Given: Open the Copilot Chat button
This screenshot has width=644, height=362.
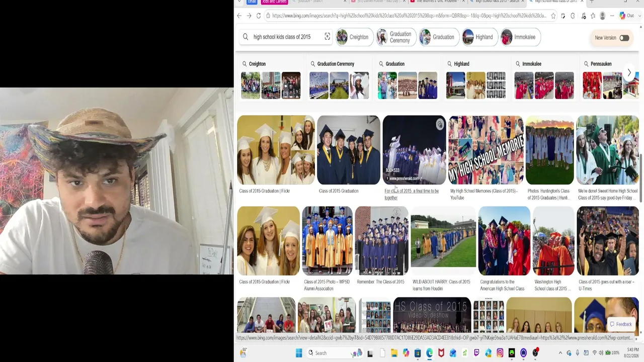Looking at the screenshot, I should pyautogui.click(x=627, y=16).
